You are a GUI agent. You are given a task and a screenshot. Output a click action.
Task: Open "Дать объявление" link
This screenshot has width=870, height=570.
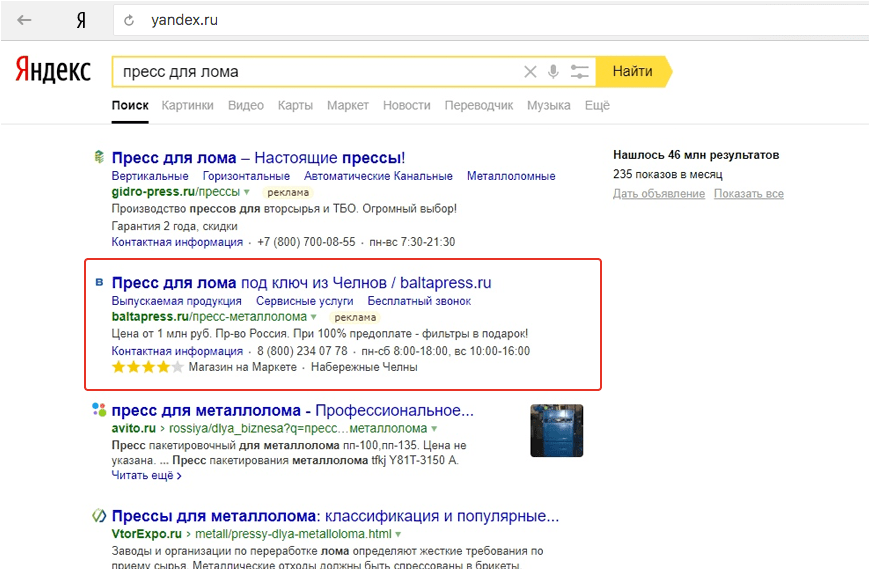[659, 194]
